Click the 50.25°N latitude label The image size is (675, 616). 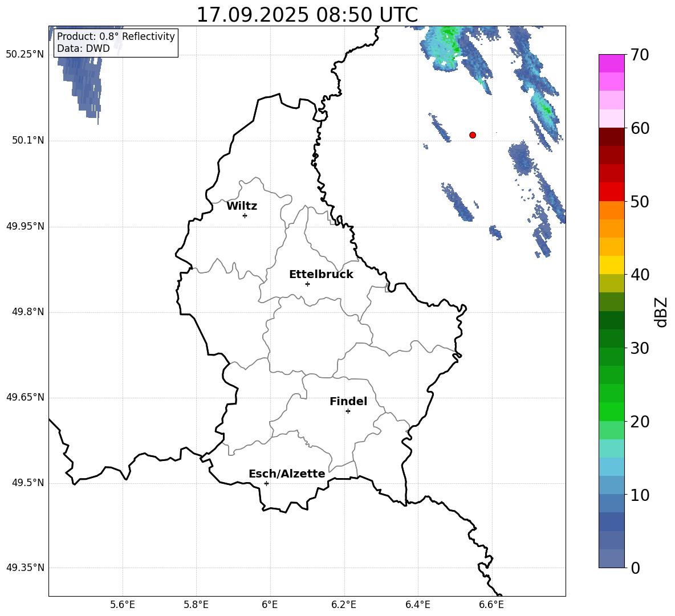pyautogui.click(x=25, y=55)
